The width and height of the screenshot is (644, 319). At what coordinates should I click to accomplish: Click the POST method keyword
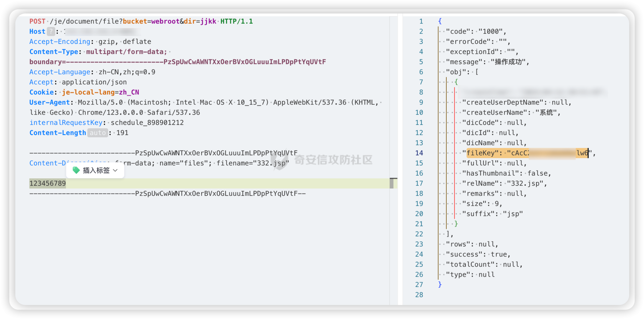[x=37, y=21]
